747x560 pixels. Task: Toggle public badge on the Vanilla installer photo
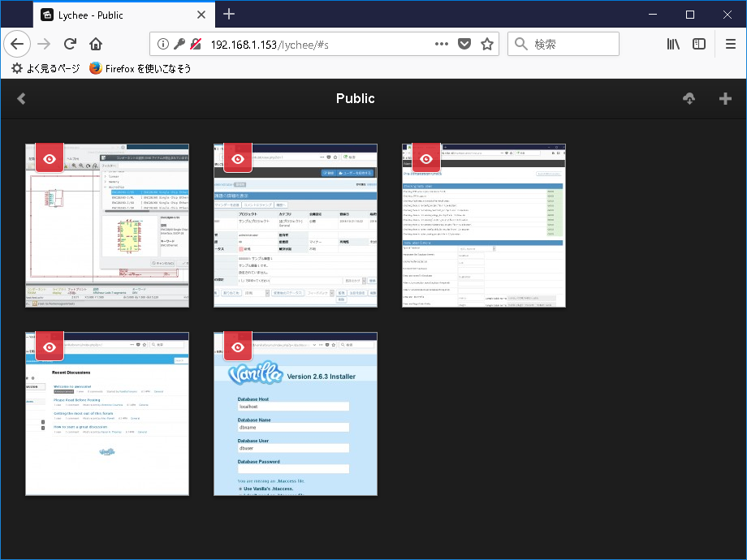pyautogui.click(x=237, y=346)
